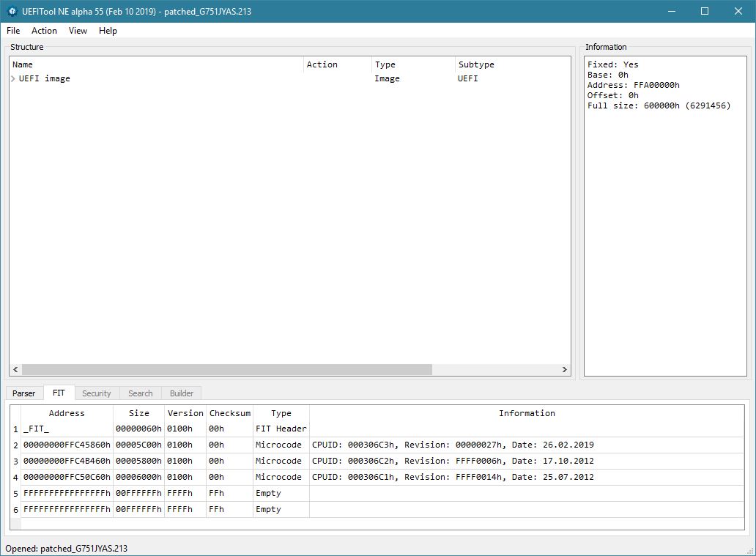Click the Type column header in Structure
The width and height of the screenshot is (756, 556).
coord(413,64)
